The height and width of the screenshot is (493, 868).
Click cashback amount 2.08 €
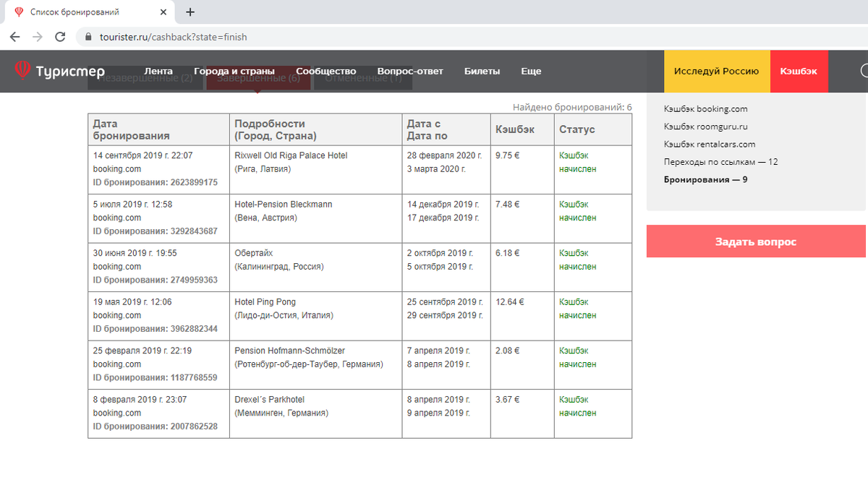pyautogui.click(x=508, y=351)
